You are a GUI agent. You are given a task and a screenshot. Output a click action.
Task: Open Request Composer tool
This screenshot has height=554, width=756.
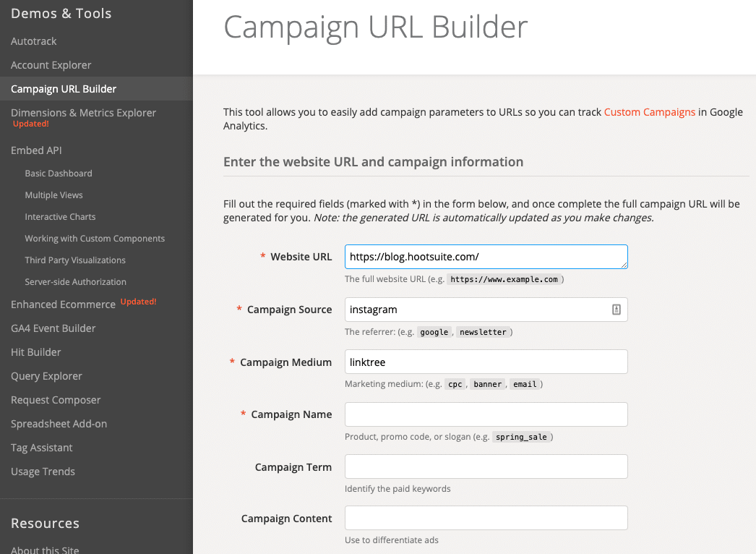point(56,400)
